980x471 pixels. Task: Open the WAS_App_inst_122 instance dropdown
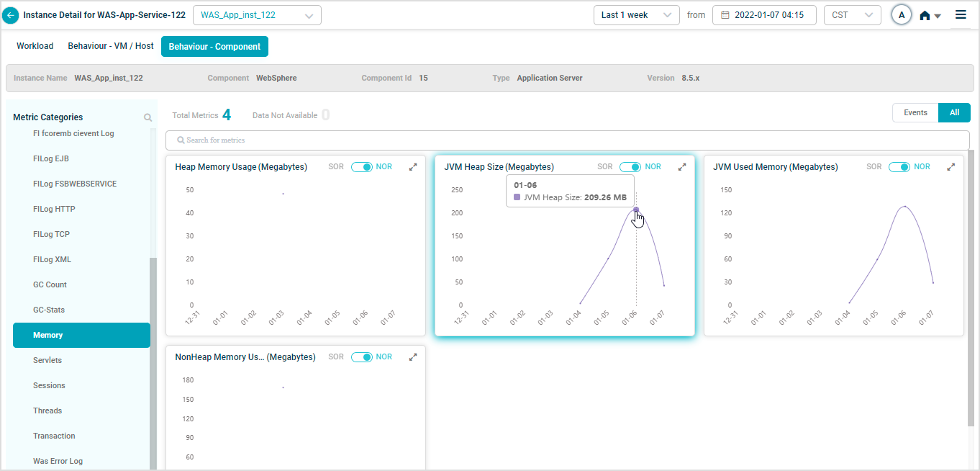tap(257, 15)
